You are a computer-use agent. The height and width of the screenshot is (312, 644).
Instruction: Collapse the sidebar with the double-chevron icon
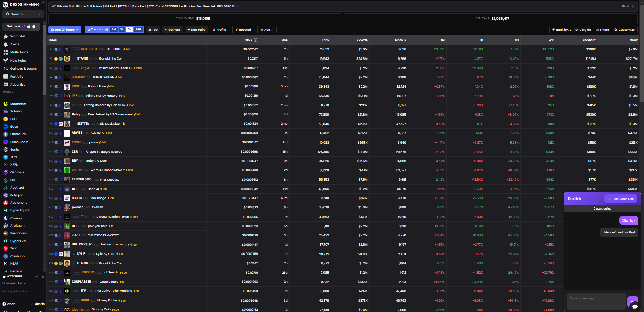click(x=43, y=3)
